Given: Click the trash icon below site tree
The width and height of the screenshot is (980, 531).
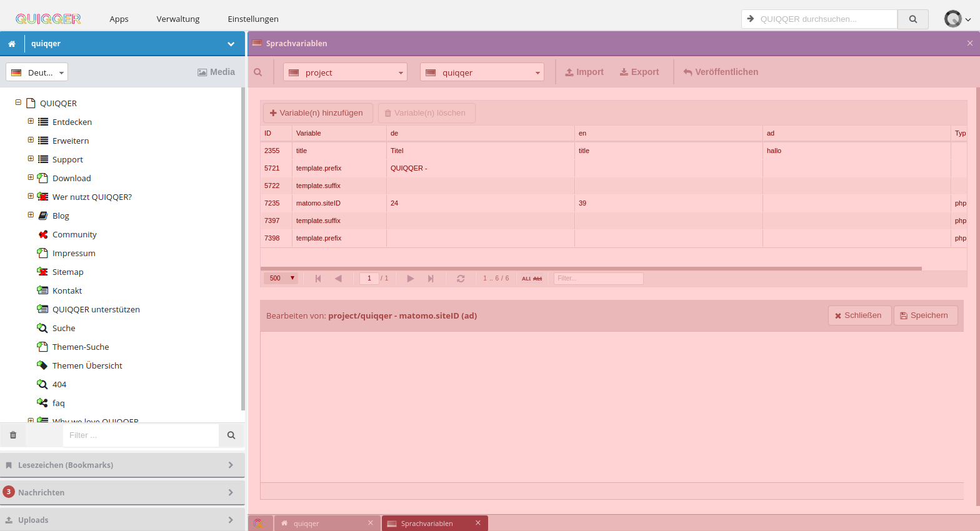Looking at the screenshot, I should tap(13, 435).
